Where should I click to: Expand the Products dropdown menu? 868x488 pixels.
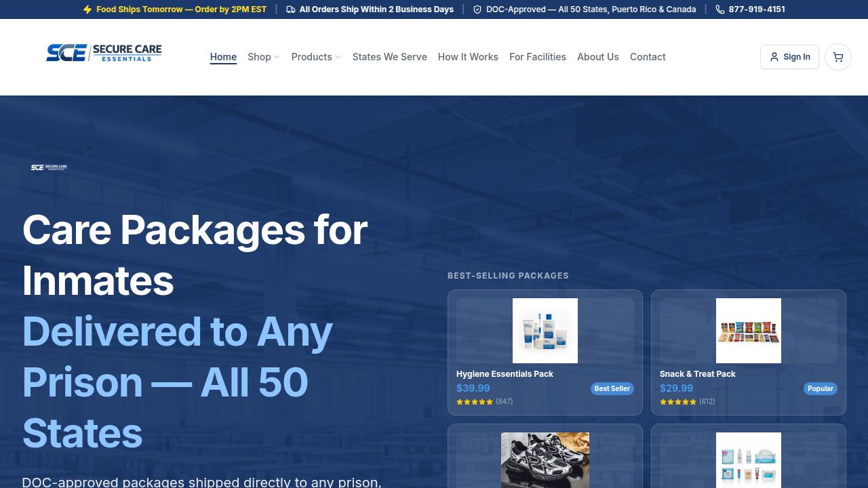(x=316, y=57)
